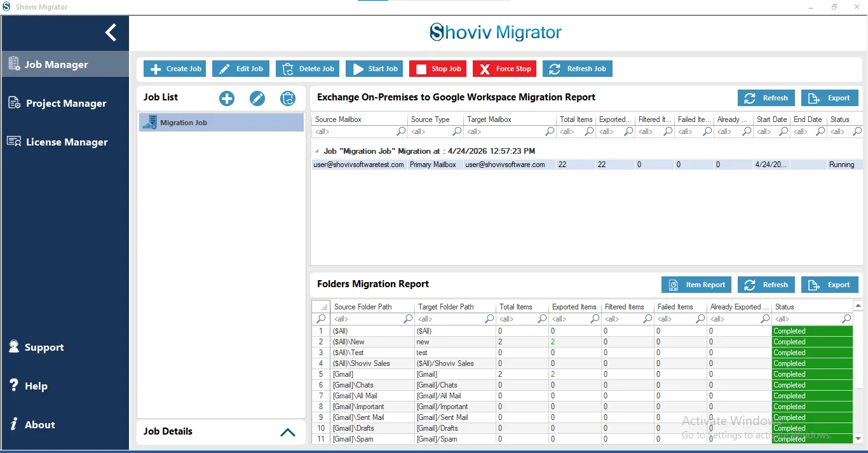Click Status filter search icon in top report
The height and width of the screenshot is (453, 868).
pos(857,132)
